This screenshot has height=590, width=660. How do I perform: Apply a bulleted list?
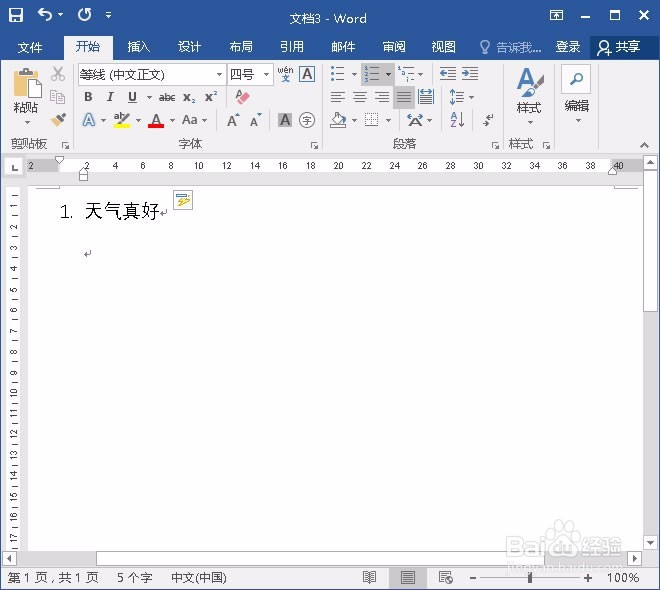pyautogui.click(x=338, y=74)
